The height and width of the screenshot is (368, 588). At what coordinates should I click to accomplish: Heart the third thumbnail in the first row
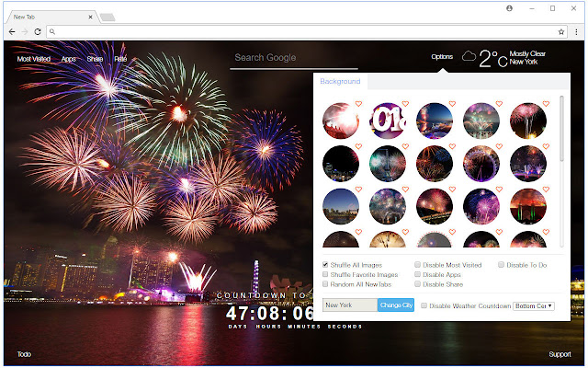pos(452,104)
